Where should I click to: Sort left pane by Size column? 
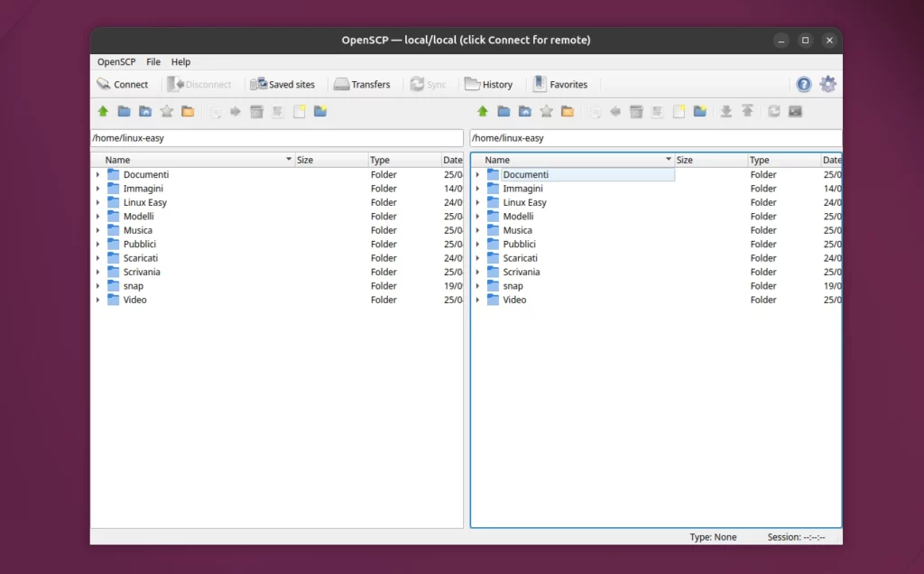point(330,160)
